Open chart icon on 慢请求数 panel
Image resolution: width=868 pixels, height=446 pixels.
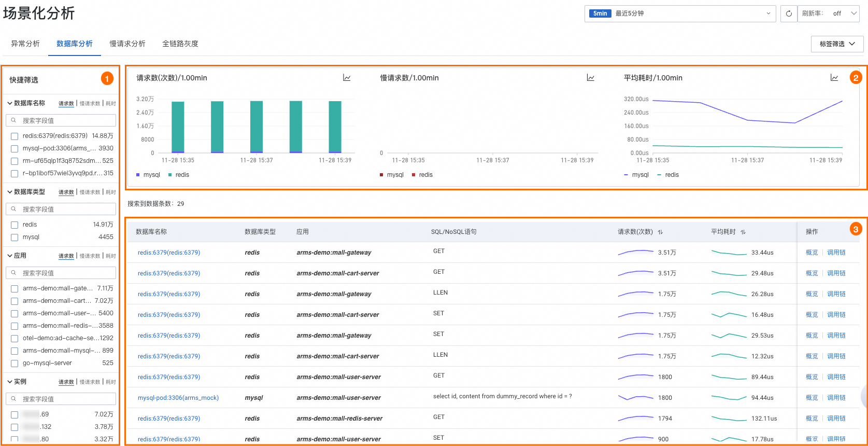pos(590,78)
